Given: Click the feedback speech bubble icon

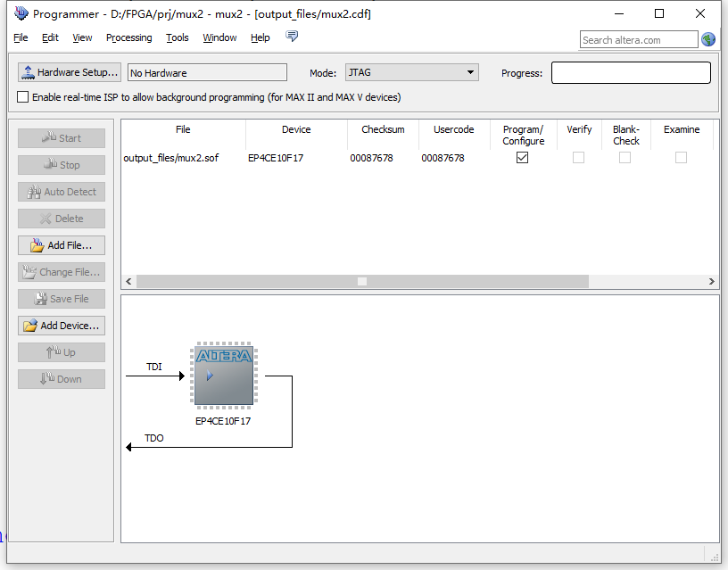Looking at the screenshot, I should point(292,36).
